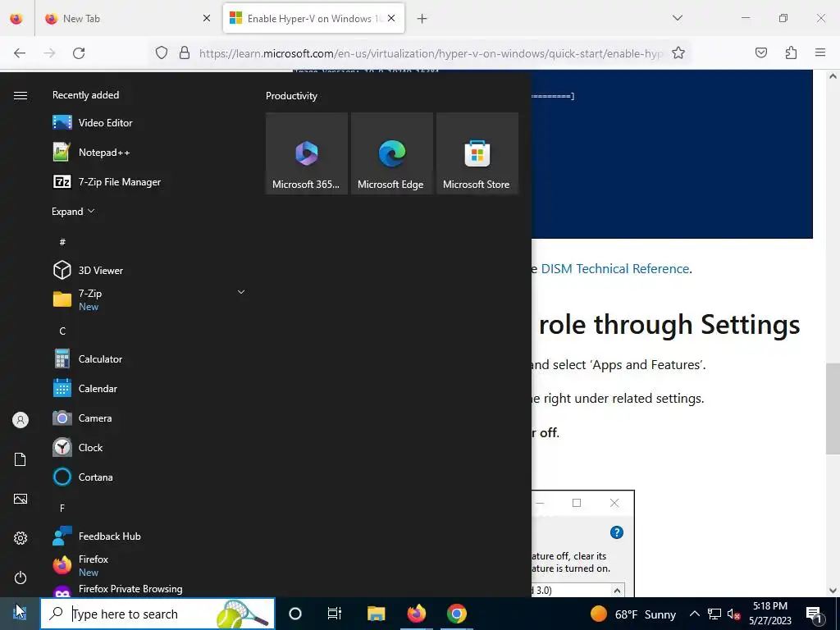Open network status tray icon
The image size is (840, 630).
pyautogui.click(x=714, y=614)
